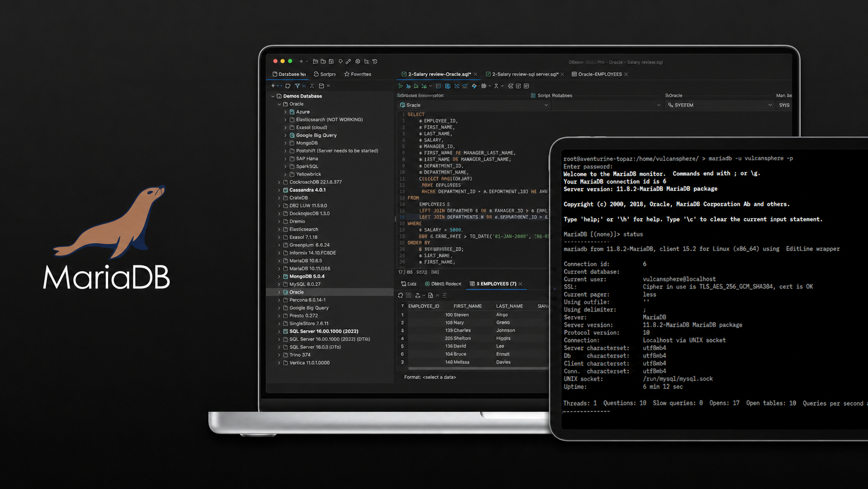Sort by the LAST_NAME column header
The height and width of the screenshot is (489, 868).
(509, 306)
